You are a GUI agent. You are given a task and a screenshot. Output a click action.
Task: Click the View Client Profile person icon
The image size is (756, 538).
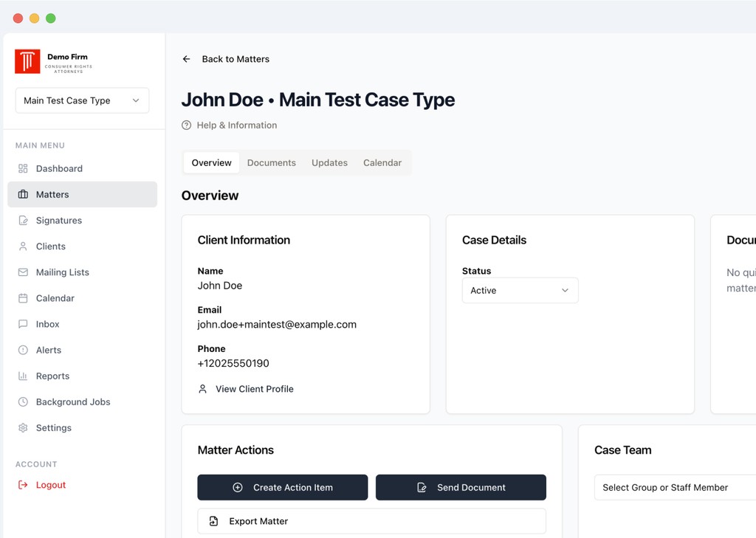[203, 389]
